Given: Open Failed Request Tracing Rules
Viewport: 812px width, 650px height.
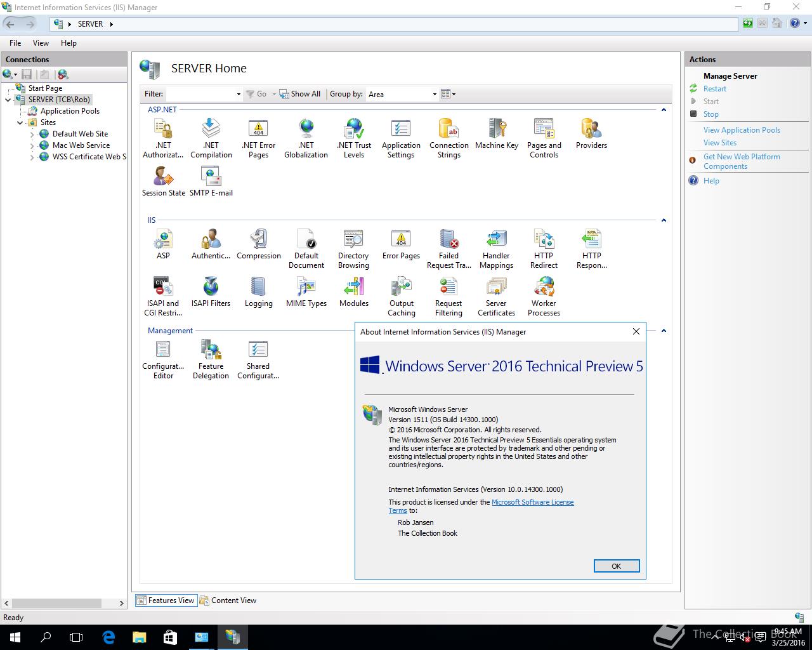Looking at the screenshot, I should [449, 248].
